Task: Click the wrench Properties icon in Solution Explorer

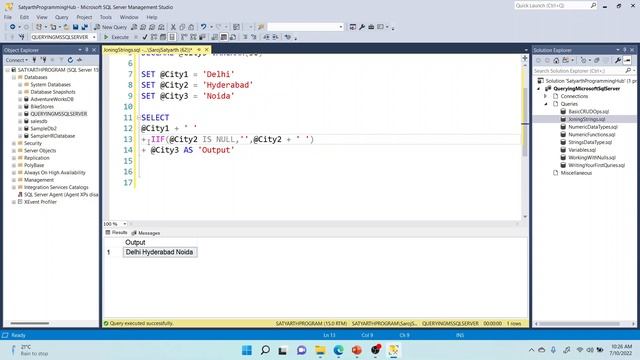Action: pos(618,60)
